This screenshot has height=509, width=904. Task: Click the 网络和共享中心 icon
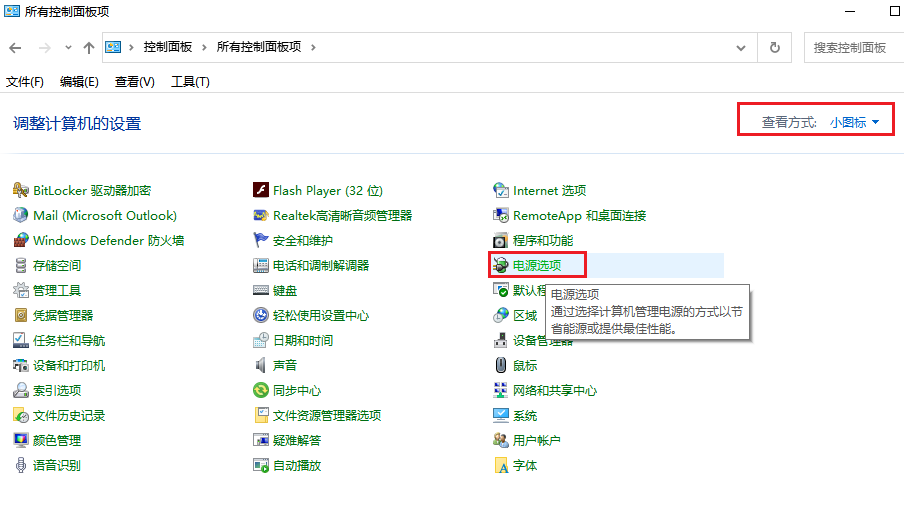pyautogui.click(x=500, y=390)
